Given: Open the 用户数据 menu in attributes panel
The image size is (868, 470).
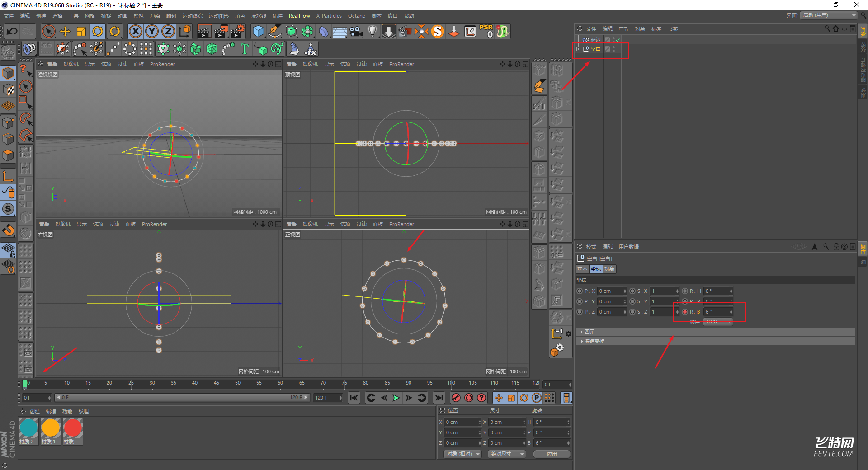Looking at the screenshot, I should tap(628, 247).
